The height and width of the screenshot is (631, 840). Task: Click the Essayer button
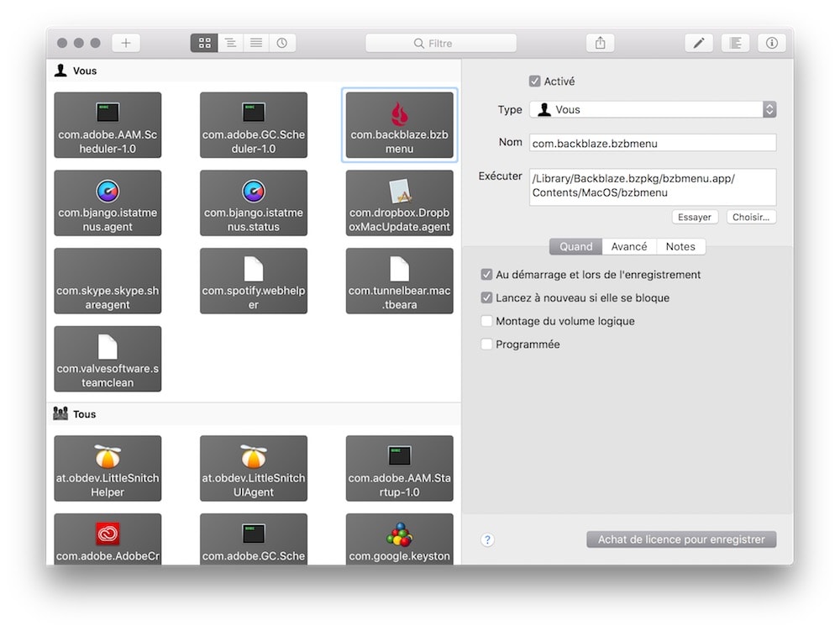click(695, 217)
